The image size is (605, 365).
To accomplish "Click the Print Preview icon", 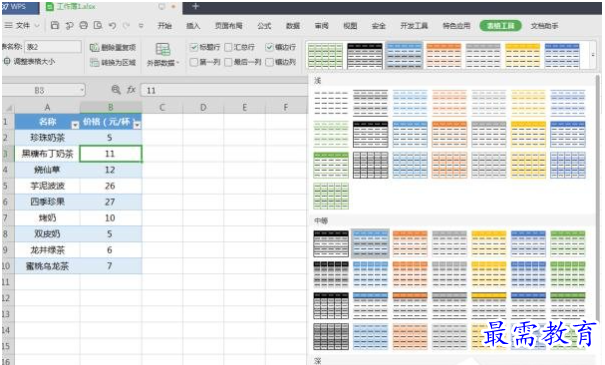I will click(x=98, y=25).
